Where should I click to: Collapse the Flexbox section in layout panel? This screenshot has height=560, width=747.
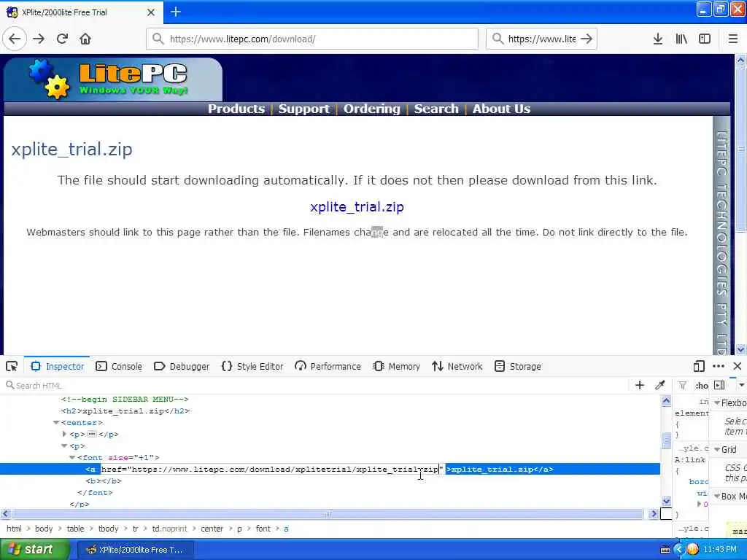718,403
